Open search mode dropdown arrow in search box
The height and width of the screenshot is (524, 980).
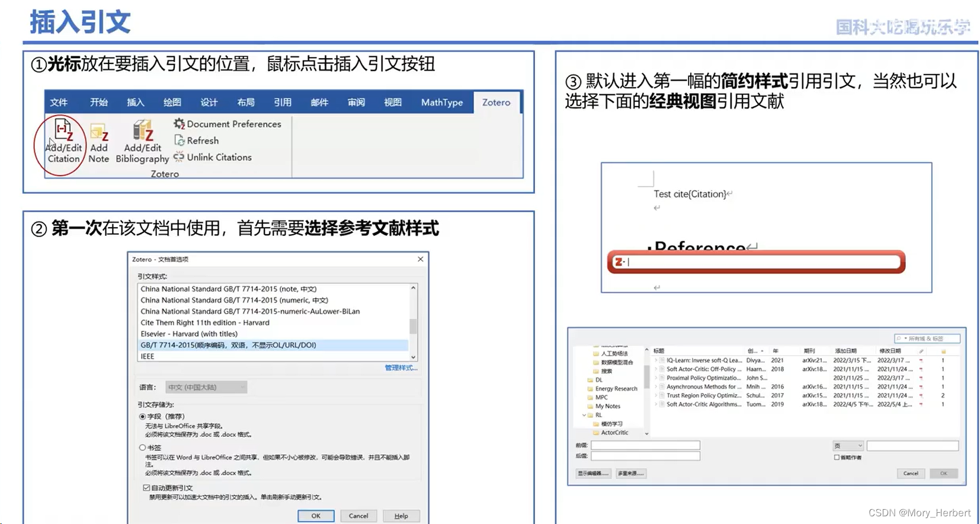[x=905, y=338]
